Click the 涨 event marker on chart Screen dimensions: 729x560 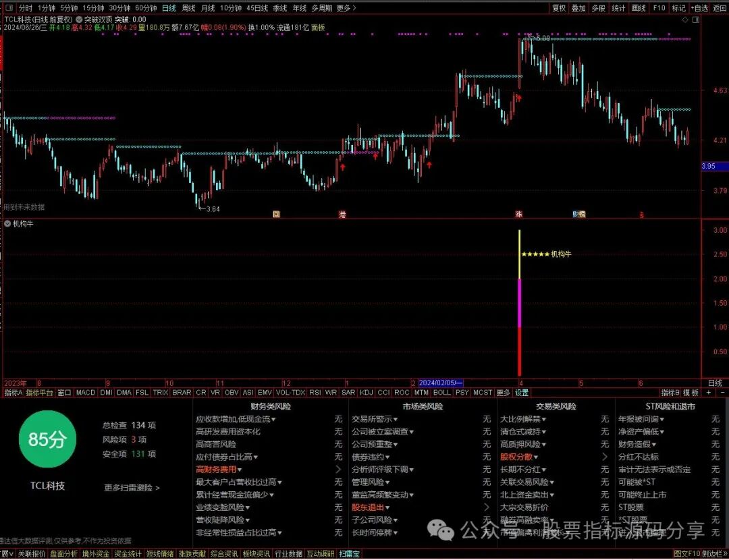tap(519, 214)
